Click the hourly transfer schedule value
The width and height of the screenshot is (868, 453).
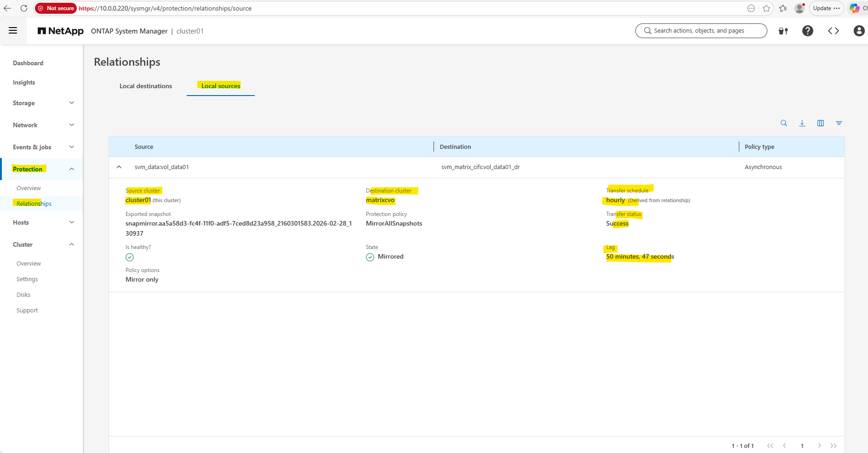(616, 200)
